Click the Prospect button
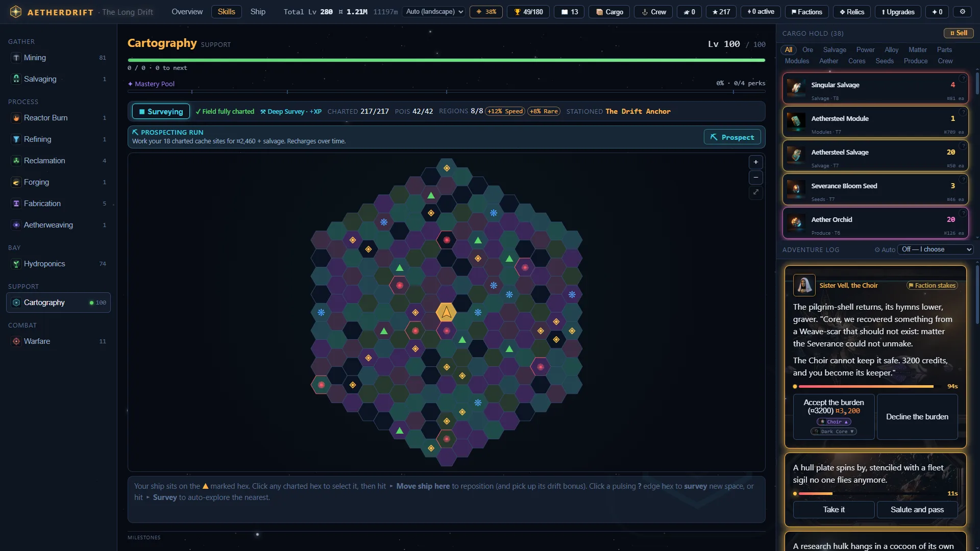Screen dimensions: 980x551 point(732,137)
